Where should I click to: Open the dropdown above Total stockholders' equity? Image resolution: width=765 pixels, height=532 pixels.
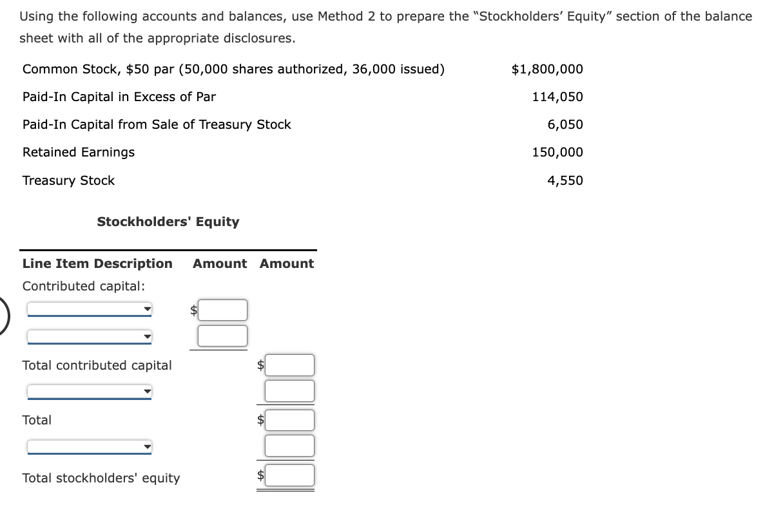pos(89,445)
